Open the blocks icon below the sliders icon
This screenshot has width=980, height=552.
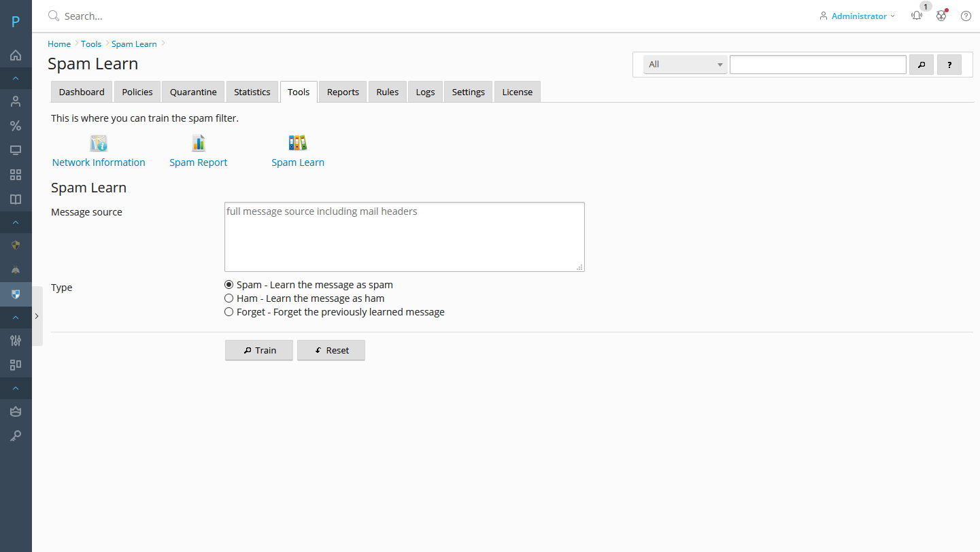tap(16, 365)
